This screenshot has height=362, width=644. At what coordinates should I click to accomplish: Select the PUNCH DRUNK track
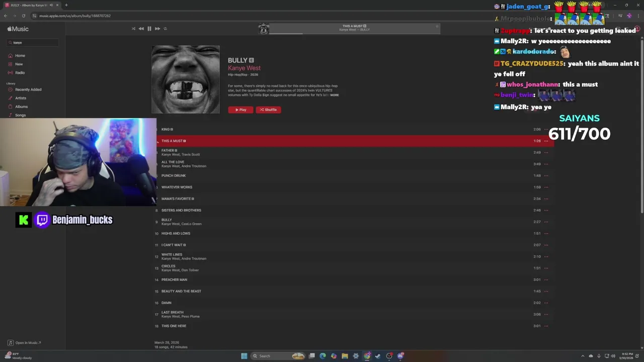(352, 175)
